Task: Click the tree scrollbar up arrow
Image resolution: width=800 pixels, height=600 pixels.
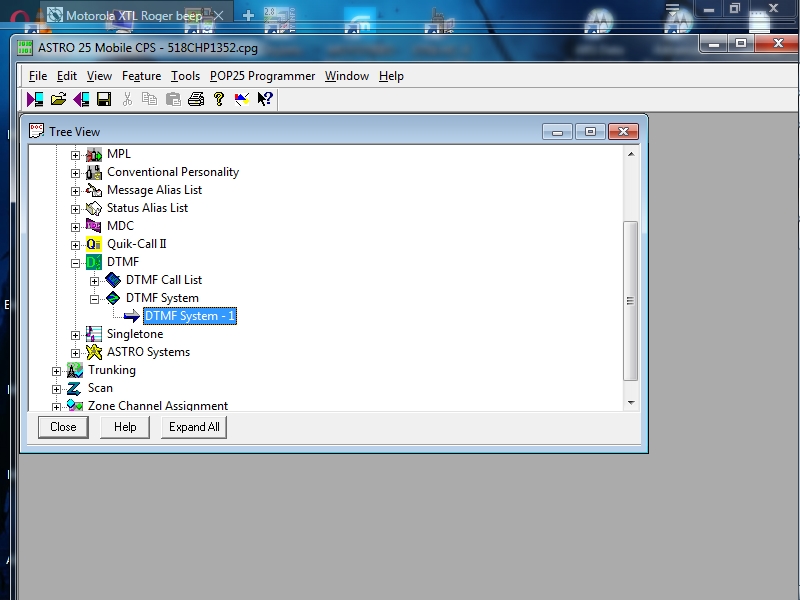Action: click(x=631, y=154)
